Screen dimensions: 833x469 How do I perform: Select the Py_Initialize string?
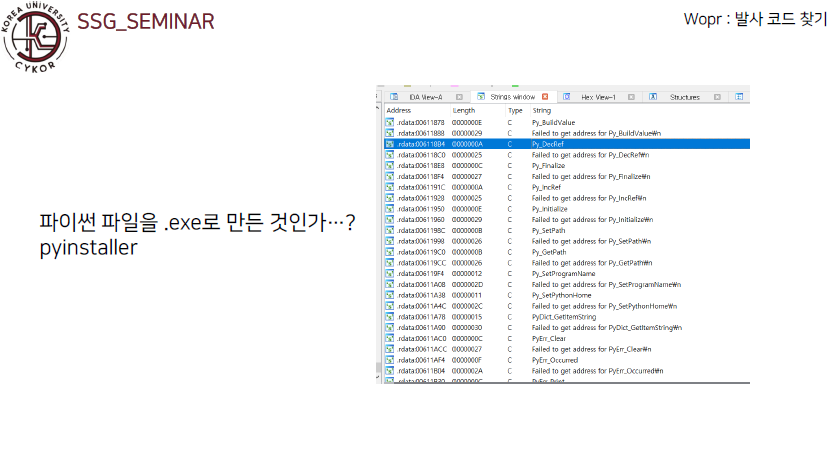(550, 209)
